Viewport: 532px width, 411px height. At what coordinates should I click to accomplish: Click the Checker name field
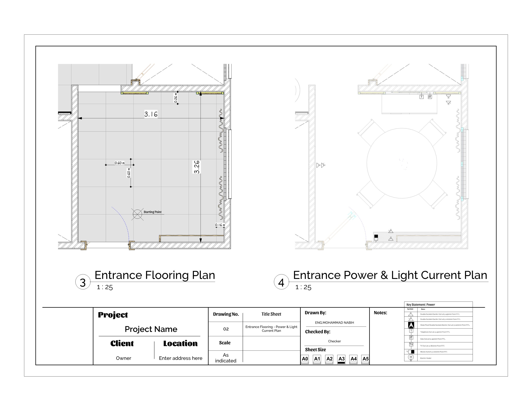[x=335, y=341]
